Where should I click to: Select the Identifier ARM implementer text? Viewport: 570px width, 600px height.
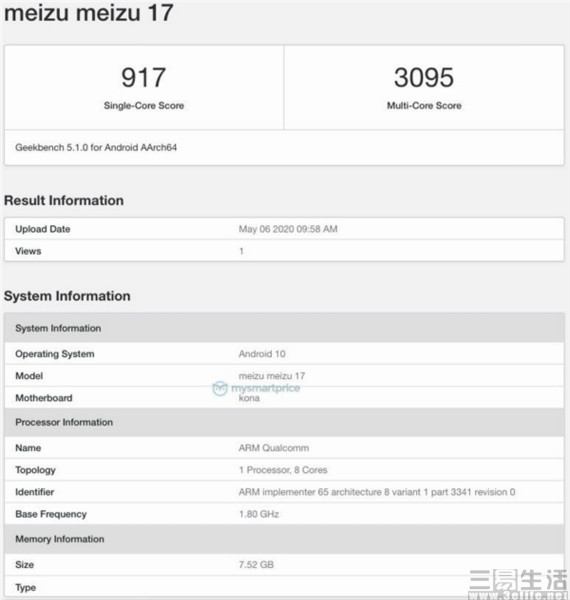377,492
